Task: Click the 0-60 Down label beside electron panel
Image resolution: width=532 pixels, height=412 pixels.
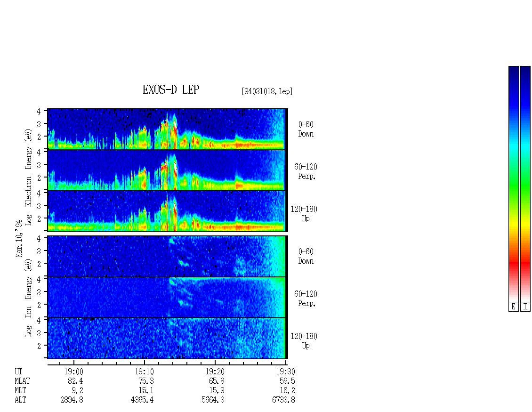Action: 306,129
